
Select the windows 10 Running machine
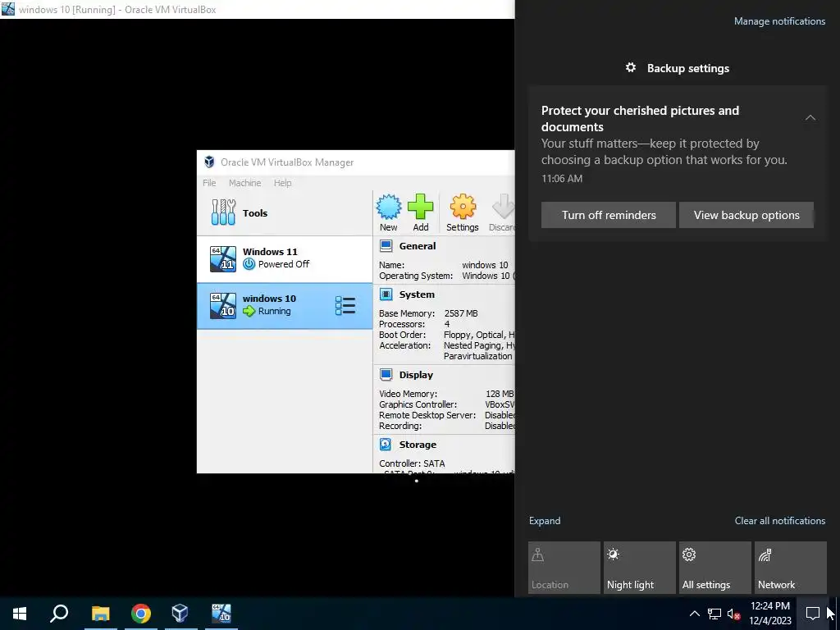click(285, 305)
